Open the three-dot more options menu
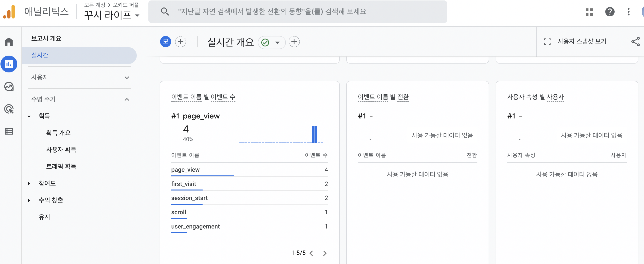 tap(628, 12)
